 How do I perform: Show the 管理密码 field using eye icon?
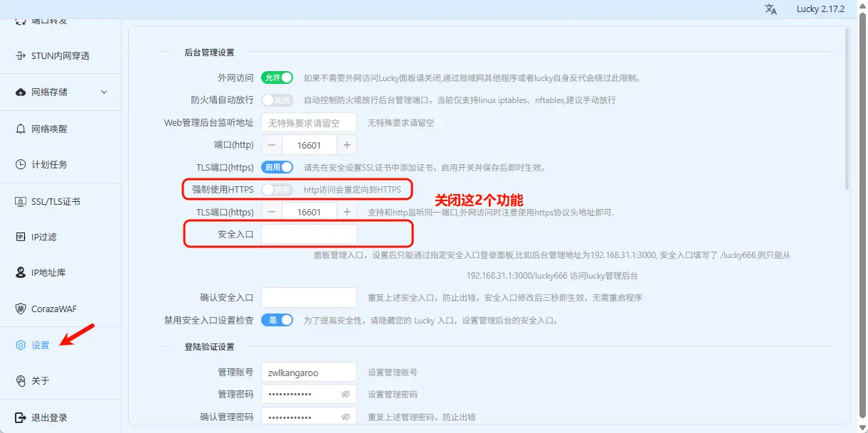pyautogui.click(x=346, y=394)
